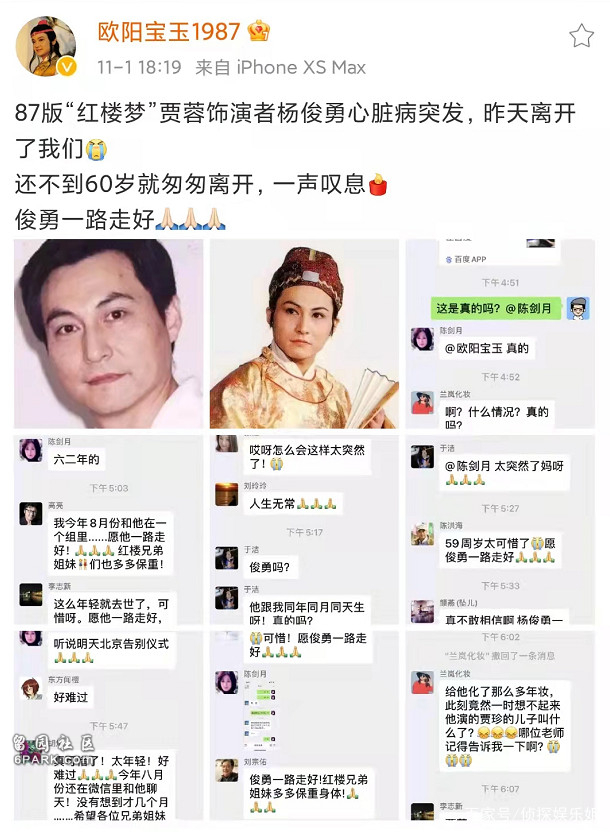Open the first photo of man's face
The image size is (610, 832).
108,334
